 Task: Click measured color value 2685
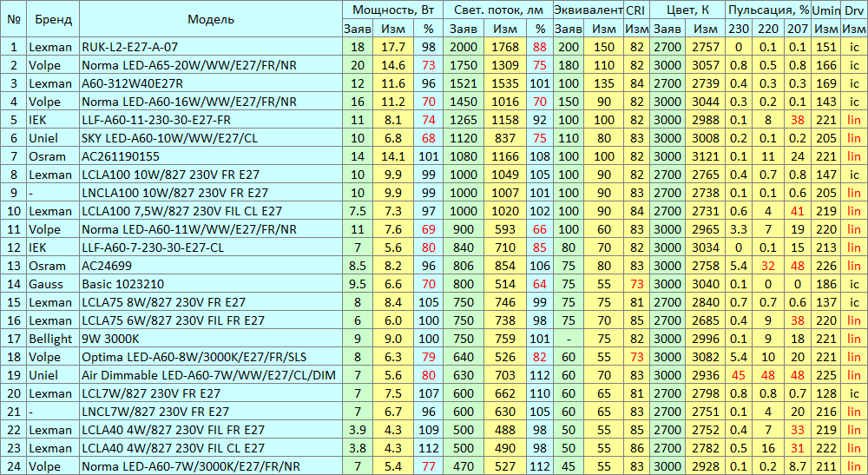tap(706, 321)
